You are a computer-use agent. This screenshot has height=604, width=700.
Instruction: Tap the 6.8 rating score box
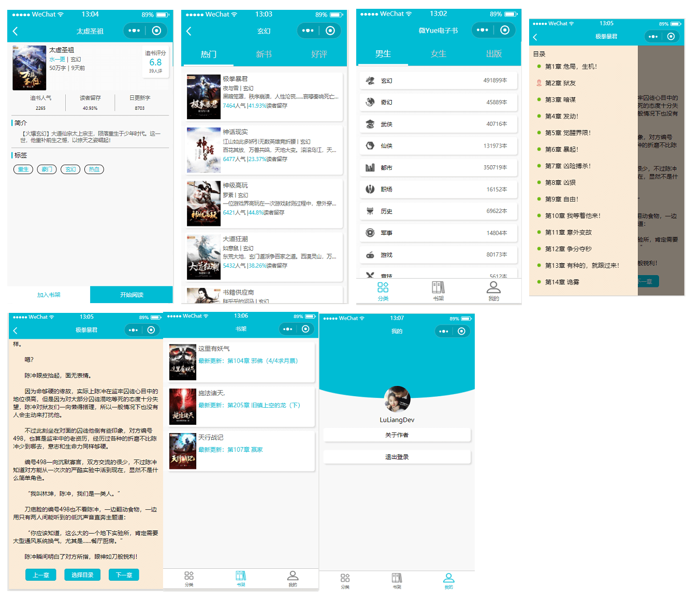[155, 62]
